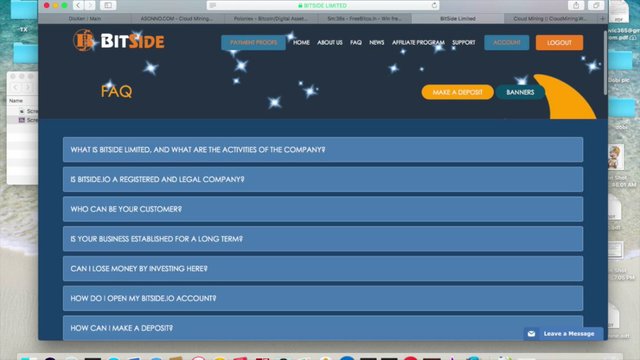This screenshot has width=640, height=360.
Task: Open the Safari share menu
Action: 576,5
